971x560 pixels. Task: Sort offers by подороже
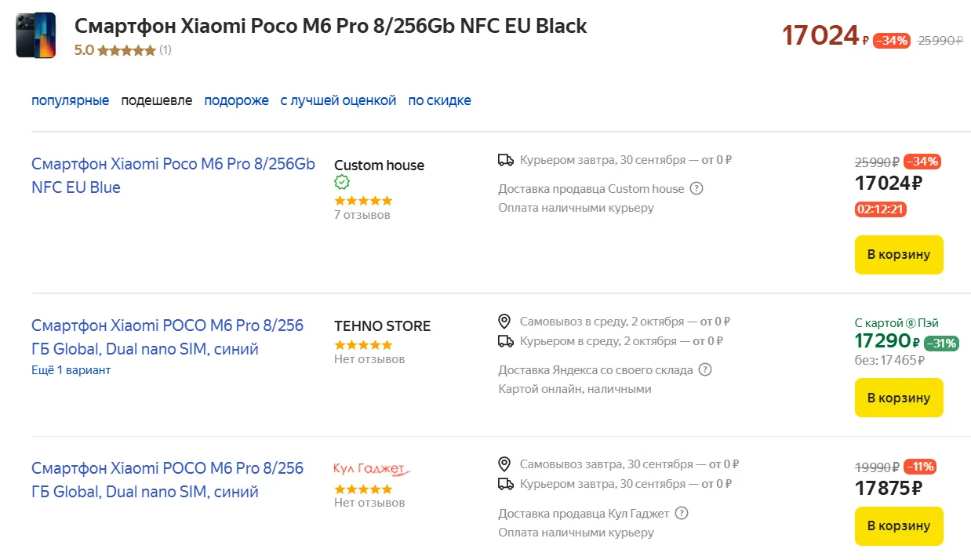236,100
